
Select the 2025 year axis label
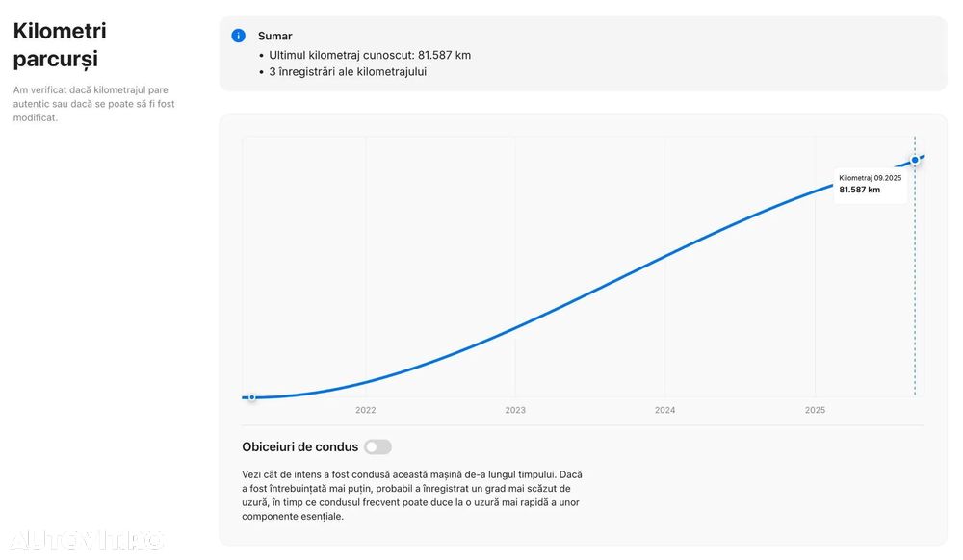815,410
